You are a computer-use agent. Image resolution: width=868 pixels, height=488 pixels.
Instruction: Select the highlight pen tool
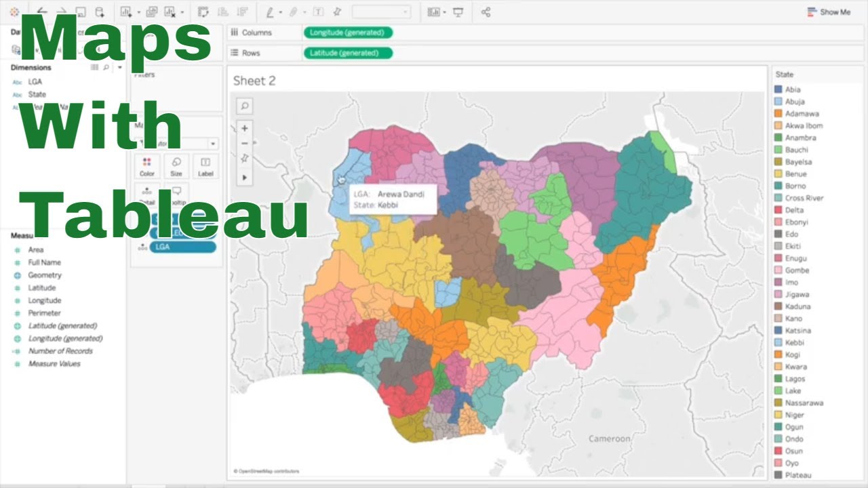pos(270,12)
